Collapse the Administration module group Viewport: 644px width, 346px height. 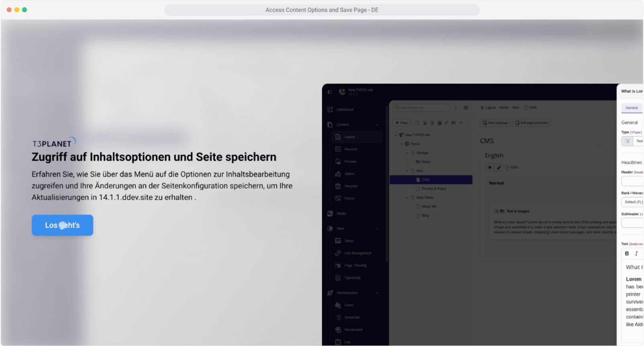(377, 293)
